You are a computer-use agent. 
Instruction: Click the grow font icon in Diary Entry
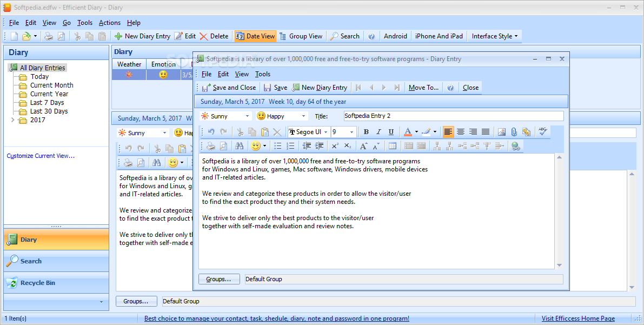363,146
